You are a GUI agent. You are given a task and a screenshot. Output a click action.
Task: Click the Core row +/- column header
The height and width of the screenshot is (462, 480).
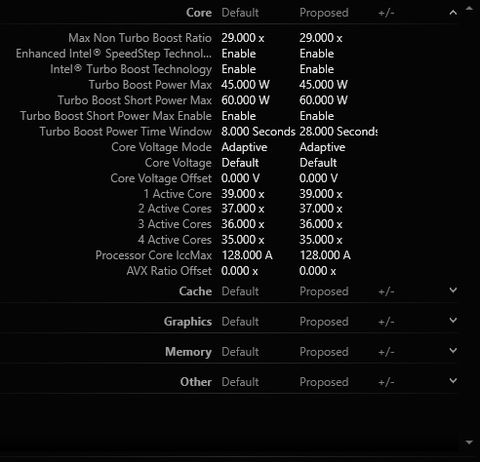[386, 13]
